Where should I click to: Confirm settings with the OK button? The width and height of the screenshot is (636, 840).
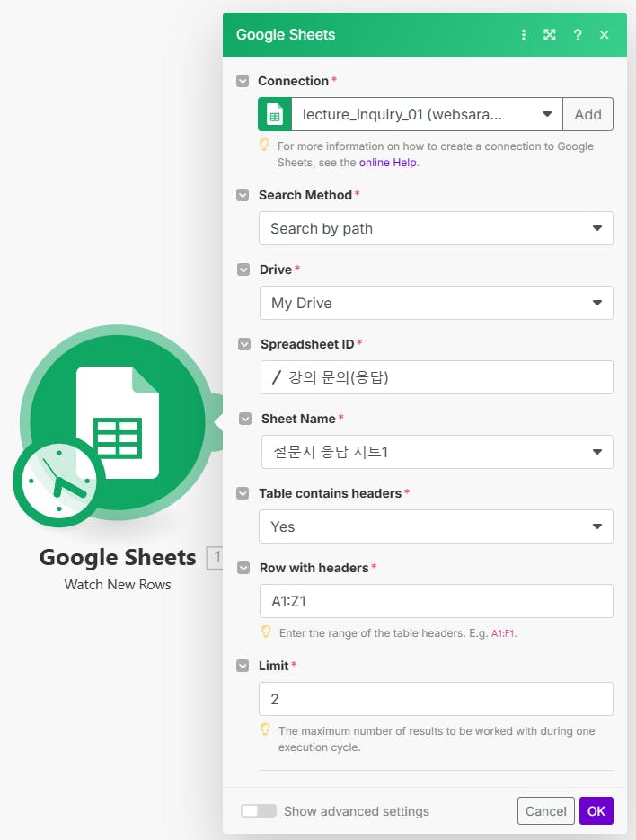pos(596,811)
